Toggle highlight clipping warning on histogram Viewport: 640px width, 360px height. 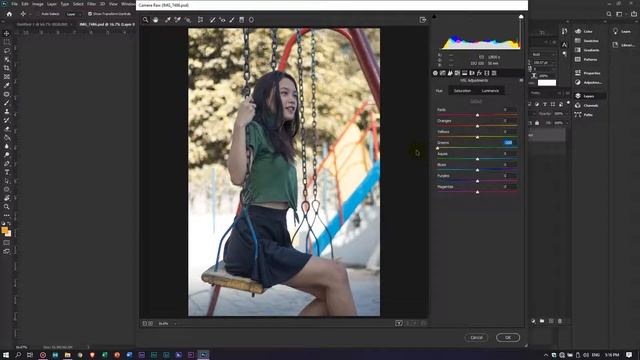pyautogui.click(x=521, y=17)
